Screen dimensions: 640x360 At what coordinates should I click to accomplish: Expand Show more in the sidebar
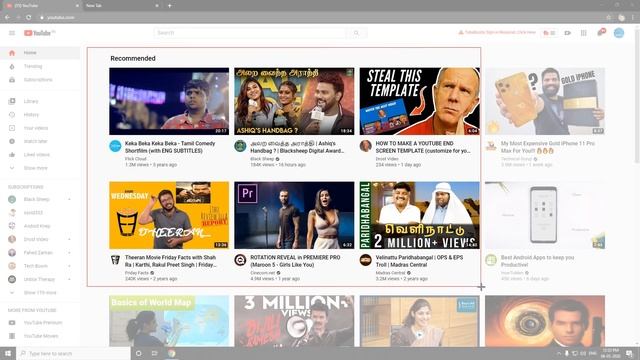click(x=40, y=168)
